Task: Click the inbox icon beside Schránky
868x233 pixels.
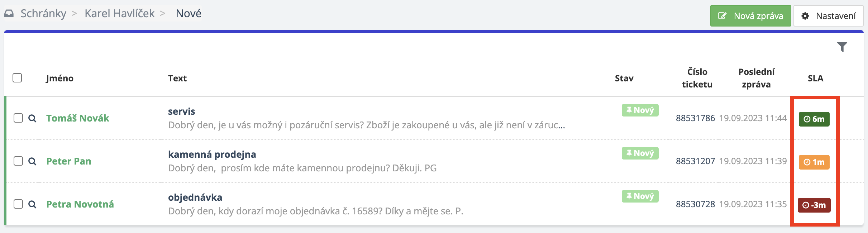Action: (9, 14)
